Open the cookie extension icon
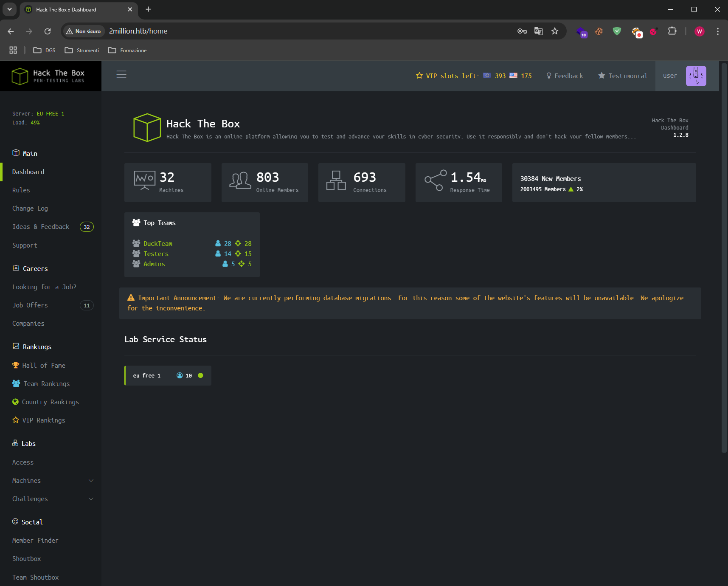This screenshot has width=728, height=586. [x=599, y=31]
